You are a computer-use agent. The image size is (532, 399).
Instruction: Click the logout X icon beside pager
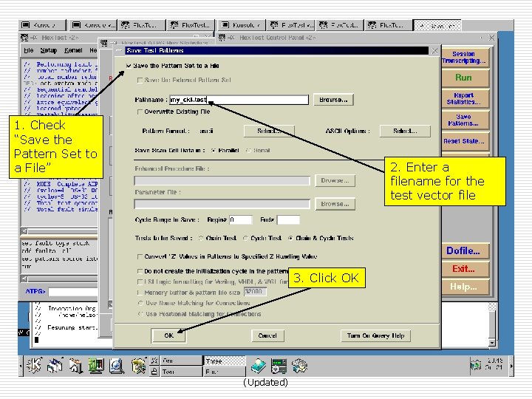(x=154, y=361)
